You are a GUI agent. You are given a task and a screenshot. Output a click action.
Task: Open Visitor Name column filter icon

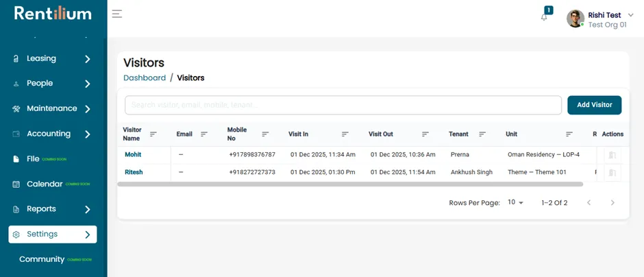click(153, 134)
